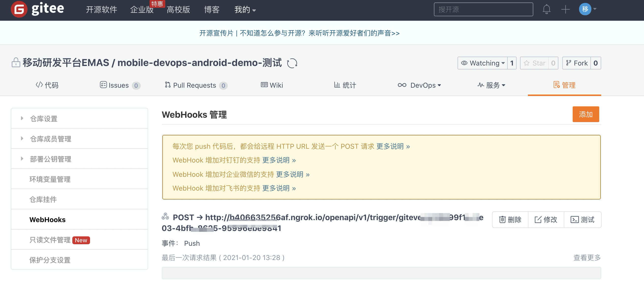Open the 我的 dropdown menu

[245, 10]
